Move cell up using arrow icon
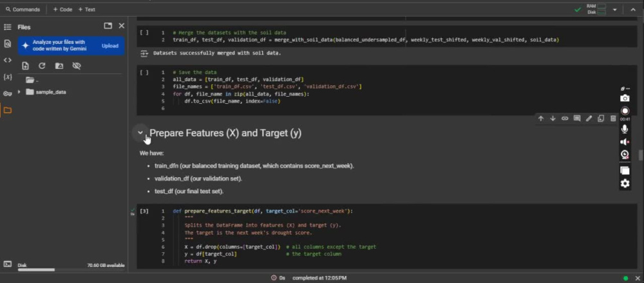This screenshot has width=644, height=283. pos(541,119)
